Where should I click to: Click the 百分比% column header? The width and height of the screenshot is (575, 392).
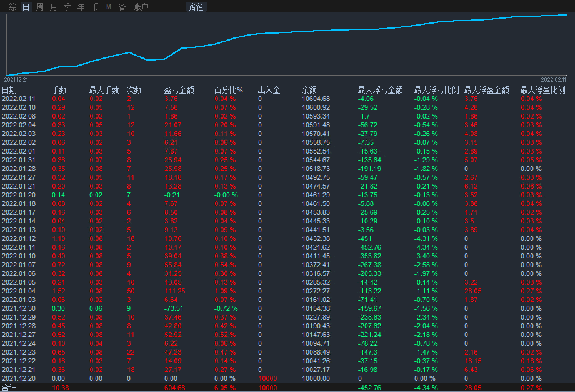click(228, 90)
